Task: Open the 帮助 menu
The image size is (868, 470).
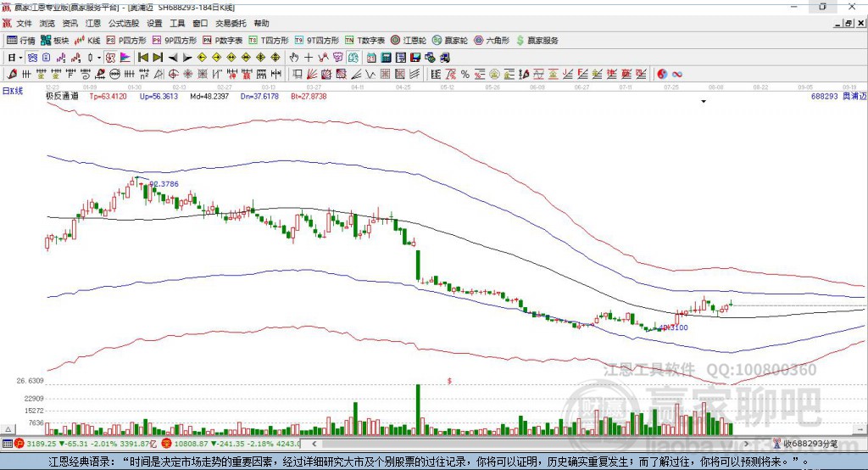Action: [x=261, y=23]
